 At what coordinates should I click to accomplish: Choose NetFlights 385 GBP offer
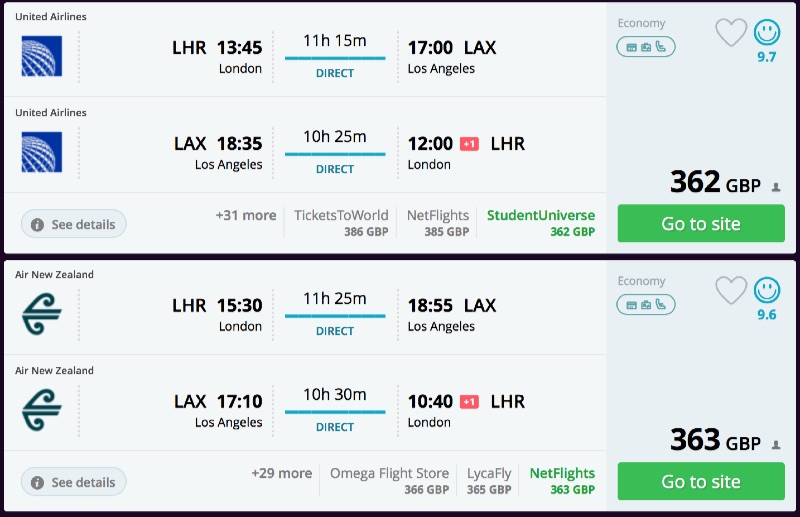438,222
